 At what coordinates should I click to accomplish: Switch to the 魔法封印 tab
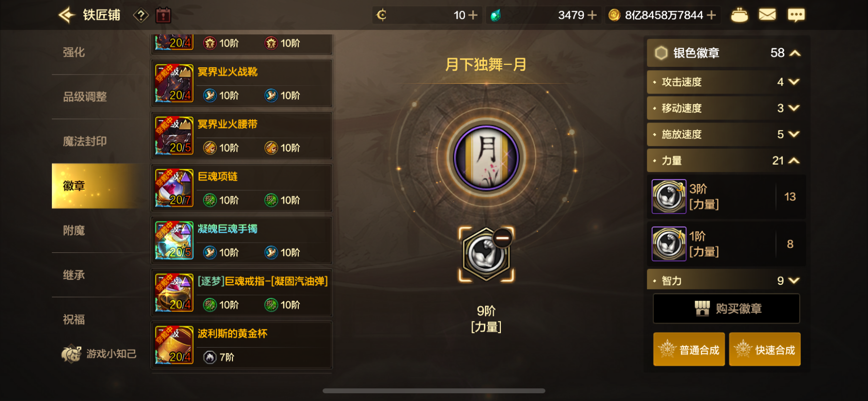[85, 141]
